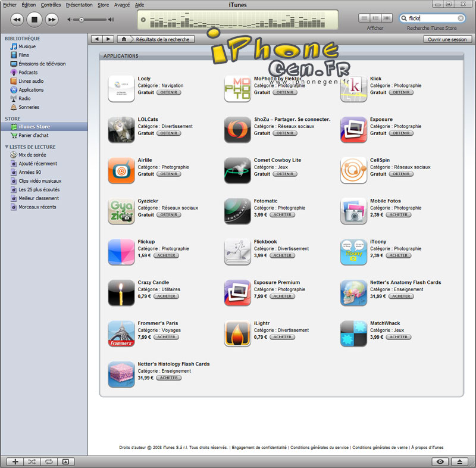This screenshot has height=468, width=476.
Task: Go to the store home icon
Action: coord(124,39)
